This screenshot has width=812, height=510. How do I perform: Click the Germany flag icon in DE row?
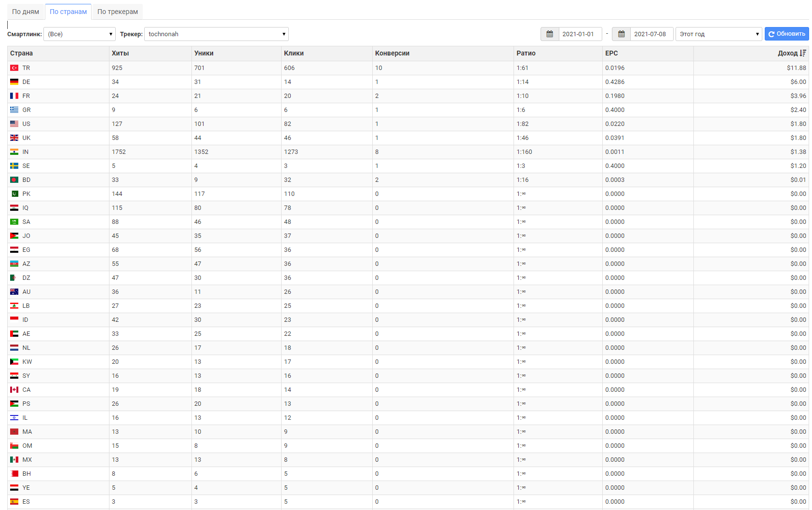coord(14,82)
